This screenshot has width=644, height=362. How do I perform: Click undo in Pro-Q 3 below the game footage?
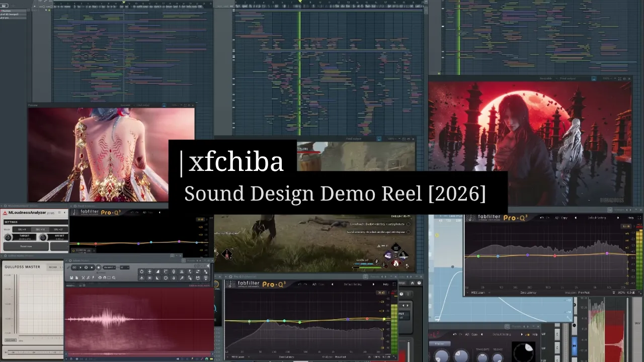(x=300, y=284)
